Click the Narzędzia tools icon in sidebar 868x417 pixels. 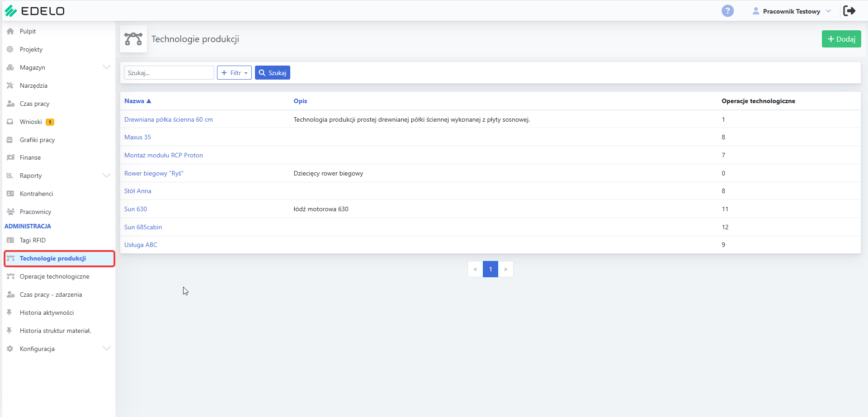pos(10,85)
